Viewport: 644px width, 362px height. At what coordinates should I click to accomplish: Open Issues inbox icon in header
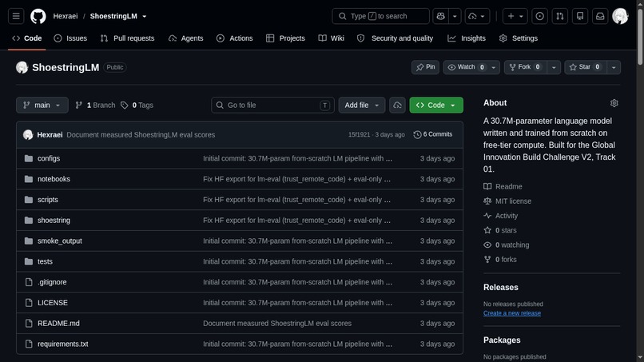pos(539,16)
